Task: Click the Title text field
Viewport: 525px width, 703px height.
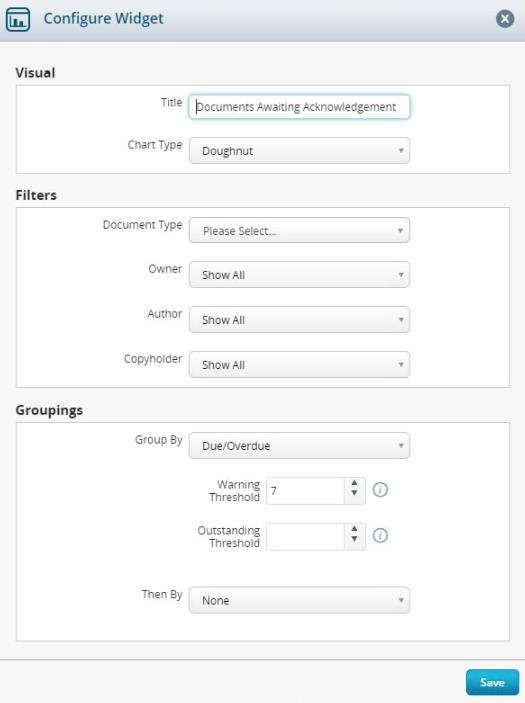Action: tap(299, 107)
